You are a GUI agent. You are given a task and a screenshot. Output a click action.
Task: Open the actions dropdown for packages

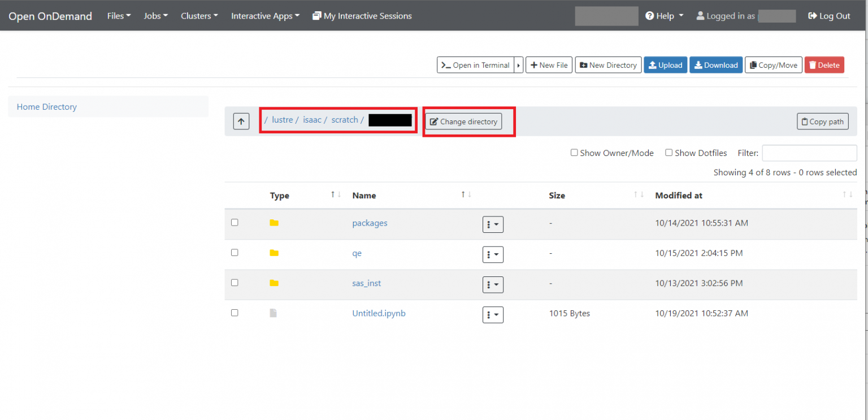coord(492,224)
